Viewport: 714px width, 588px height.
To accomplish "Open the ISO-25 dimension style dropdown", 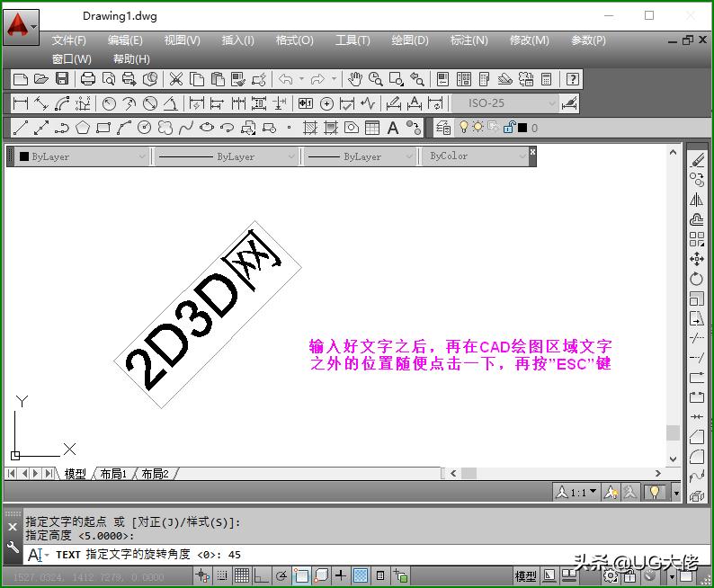I will [552, 103].
